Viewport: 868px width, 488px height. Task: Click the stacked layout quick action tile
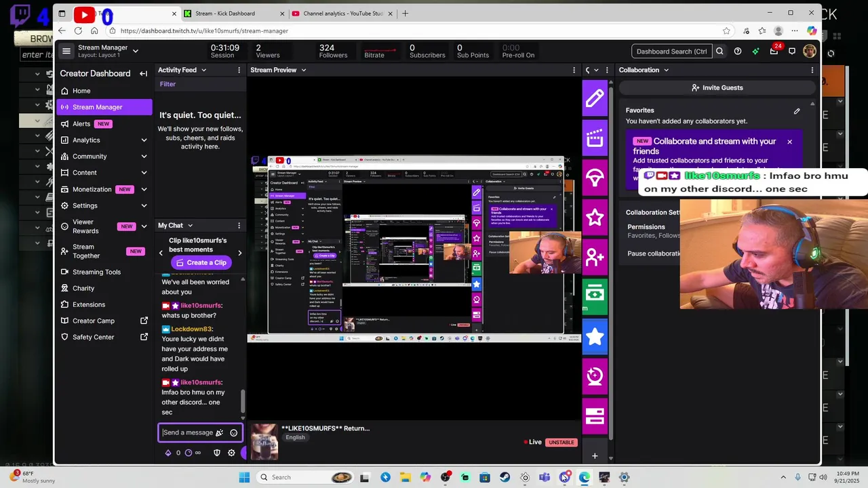pyautogui.click(x=595, y=416)
